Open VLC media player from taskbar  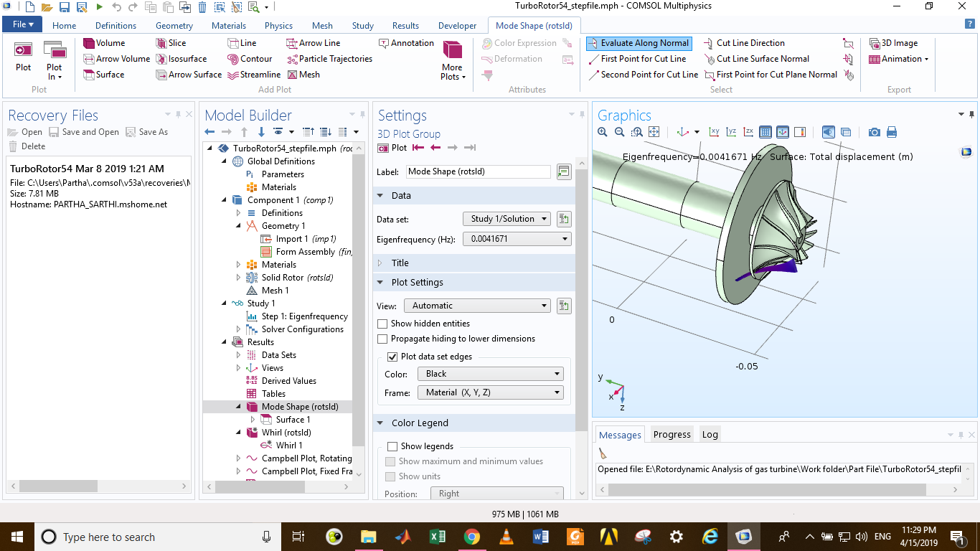click(x=506, y=537)
